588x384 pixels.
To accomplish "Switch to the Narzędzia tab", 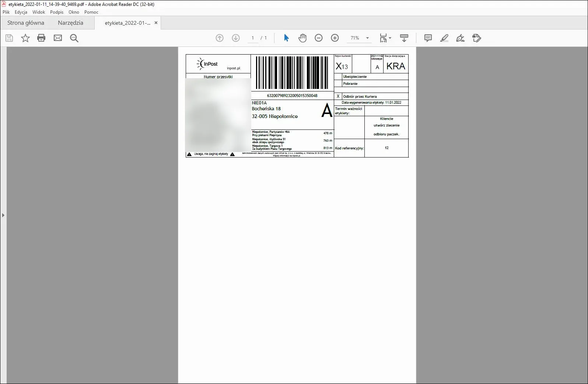I will [70, 23].
